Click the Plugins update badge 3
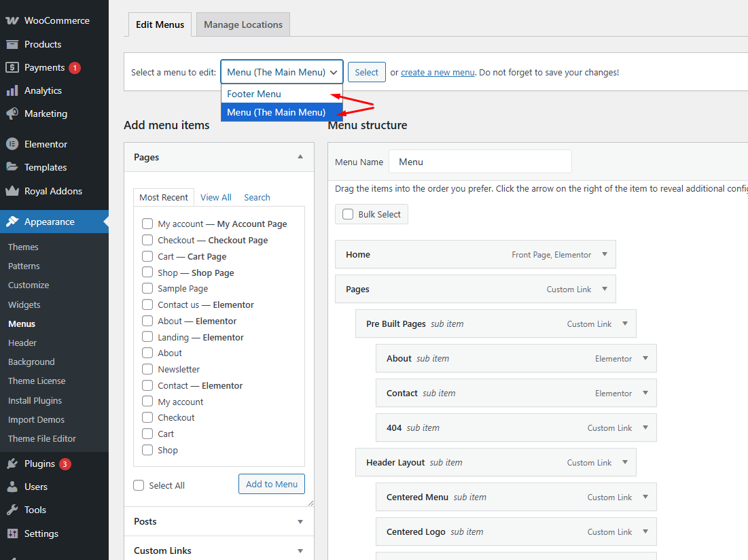Viewport: 748px width, 560px height. coord(65,464)
